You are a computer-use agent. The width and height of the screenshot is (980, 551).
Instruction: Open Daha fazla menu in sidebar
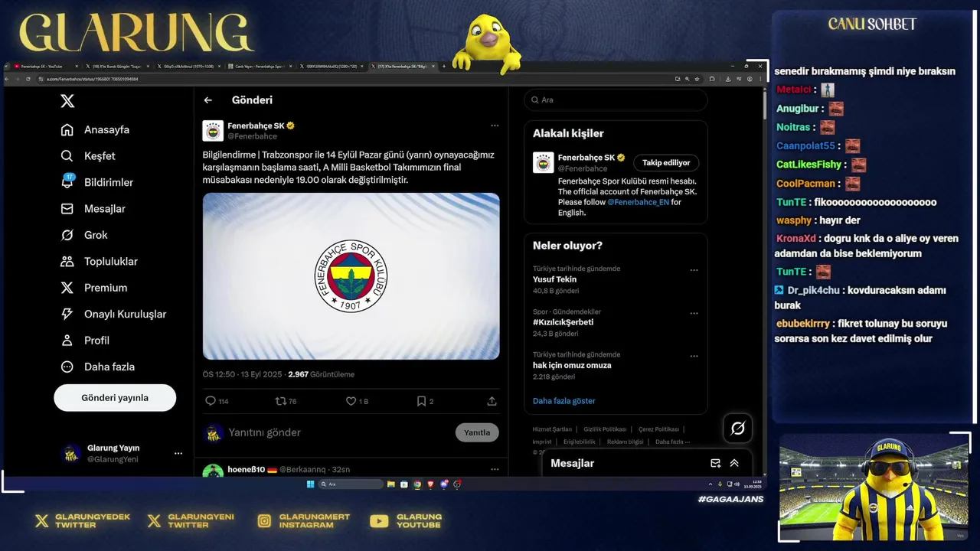[97, 367]
